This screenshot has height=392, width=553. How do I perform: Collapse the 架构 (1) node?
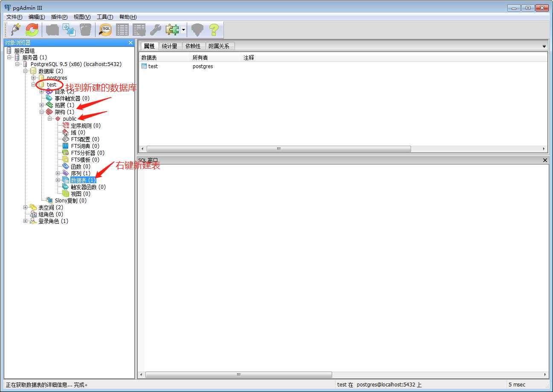point(42,112)
